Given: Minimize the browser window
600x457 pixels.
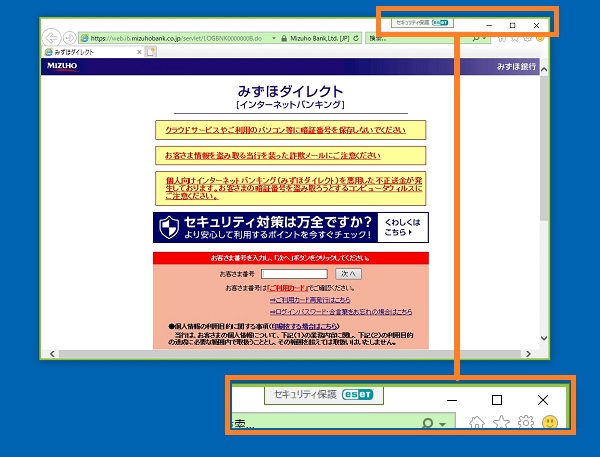Looking at the screenshot, I should [x=489, y=26].
